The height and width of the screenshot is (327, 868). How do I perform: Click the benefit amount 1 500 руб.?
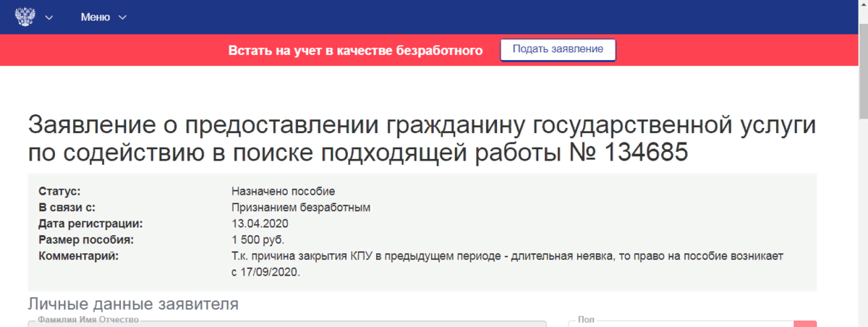point(258,239)
